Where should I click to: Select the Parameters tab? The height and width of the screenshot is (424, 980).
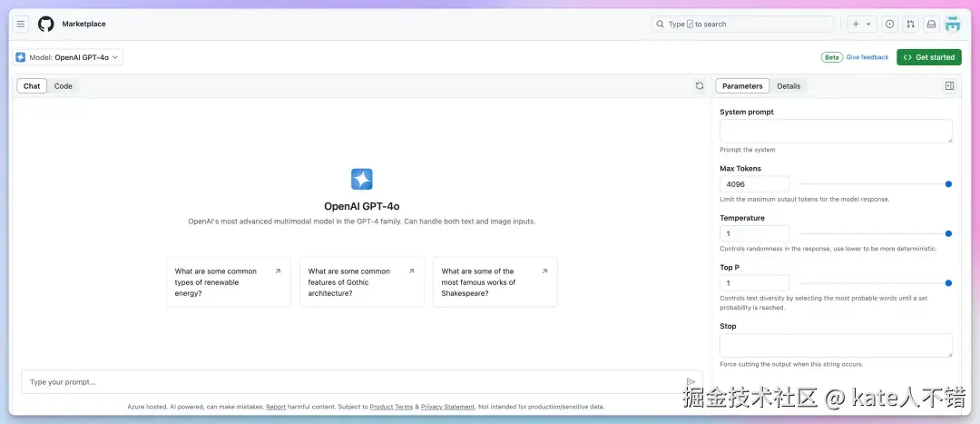point(742,86)
